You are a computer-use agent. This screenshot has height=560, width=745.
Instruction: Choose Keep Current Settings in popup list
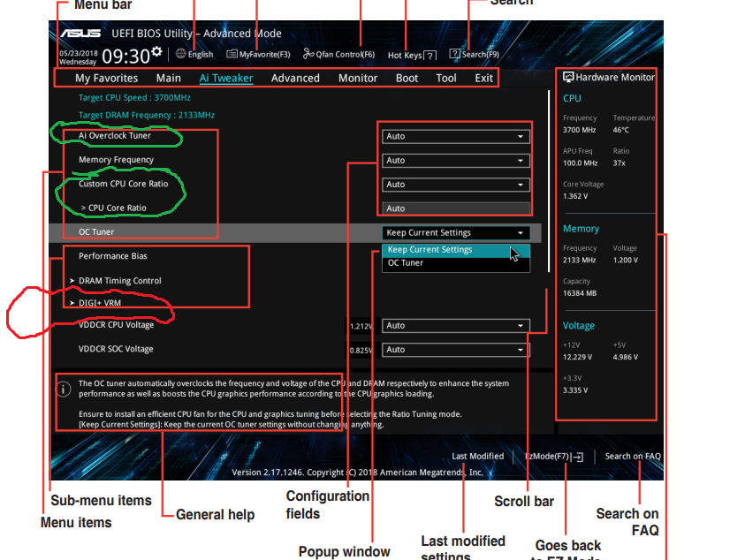[x=455, y=250]
